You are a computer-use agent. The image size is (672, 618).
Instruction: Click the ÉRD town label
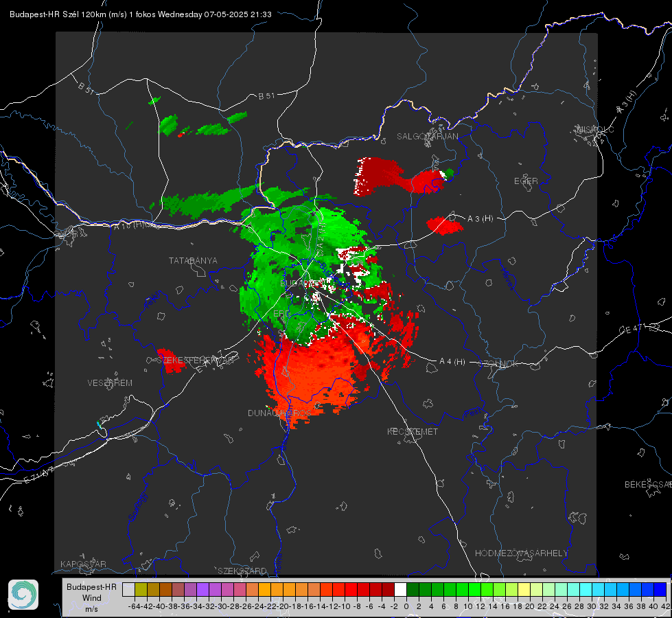click(281, 314)
